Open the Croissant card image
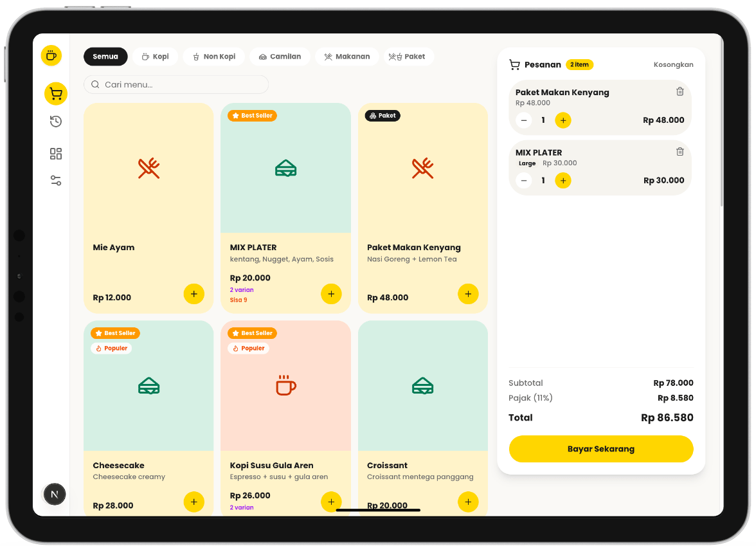Viewport: 756px width, 546px height. click(423, 386)
